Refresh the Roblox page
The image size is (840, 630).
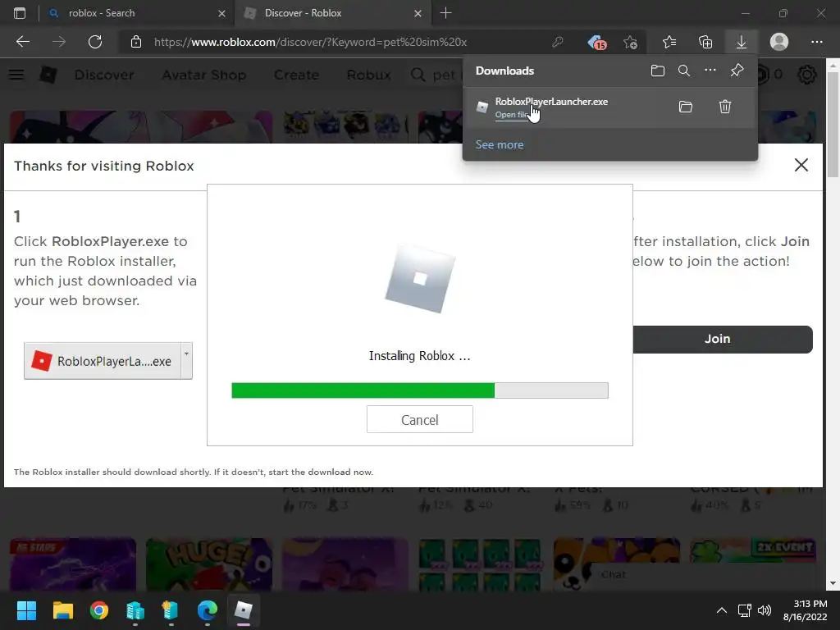95,42
